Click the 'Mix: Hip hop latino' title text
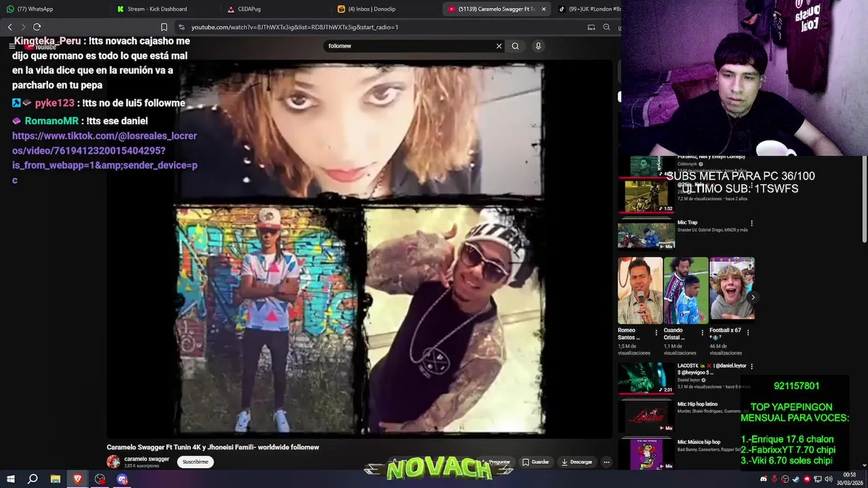This screenshot has width=868, height=488. [x=697, y=404]
